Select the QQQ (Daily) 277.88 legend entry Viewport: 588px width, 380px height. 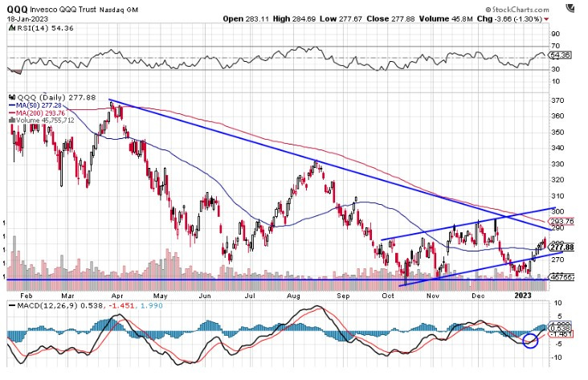(56, 97)
